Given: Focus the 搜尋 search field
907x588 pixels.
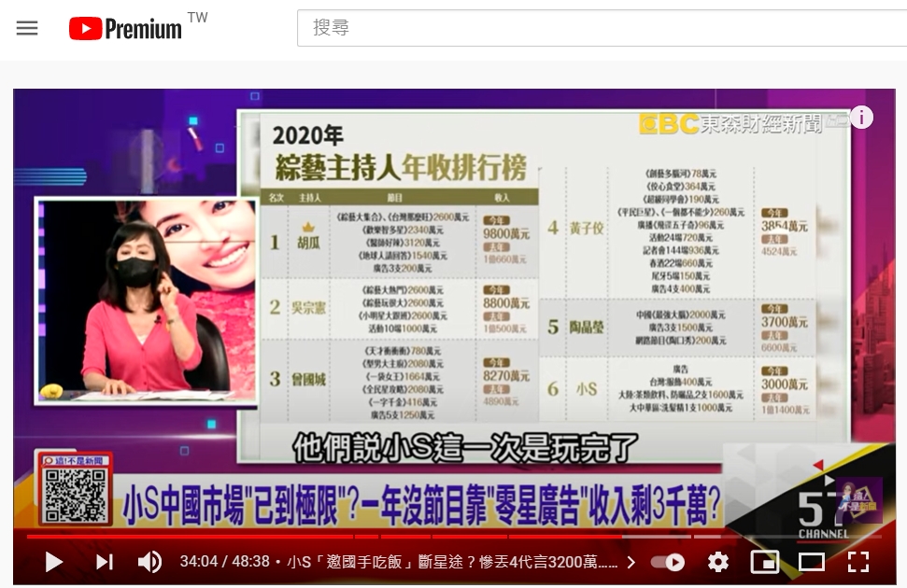Looking at the screenshot, I should click(602, 28).
